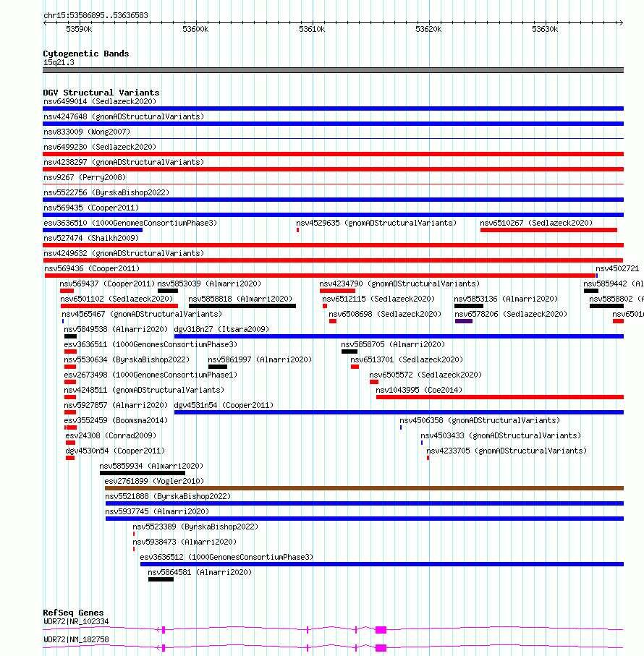Click nsv5861997 (Almarri2020) label
Image resolution: width=644 pixels, height=656 pixels.
(260, 359)
